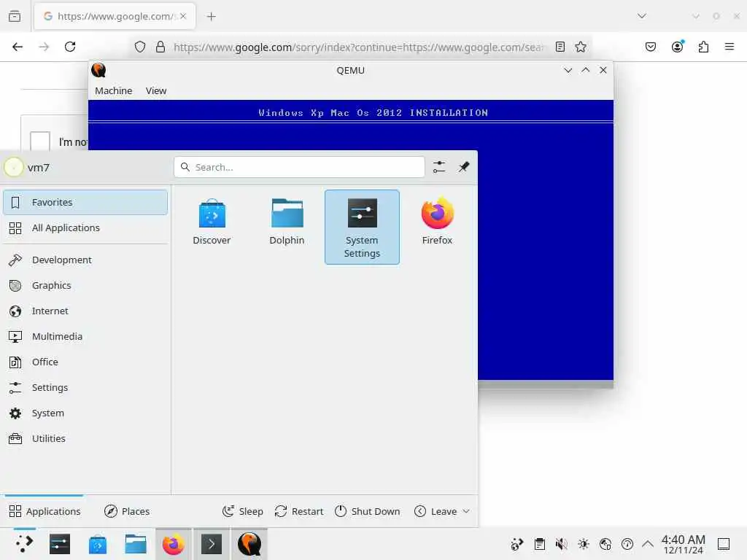Select the Favorites category
This screenshot has height=560, width=747.
pos(85,203)
